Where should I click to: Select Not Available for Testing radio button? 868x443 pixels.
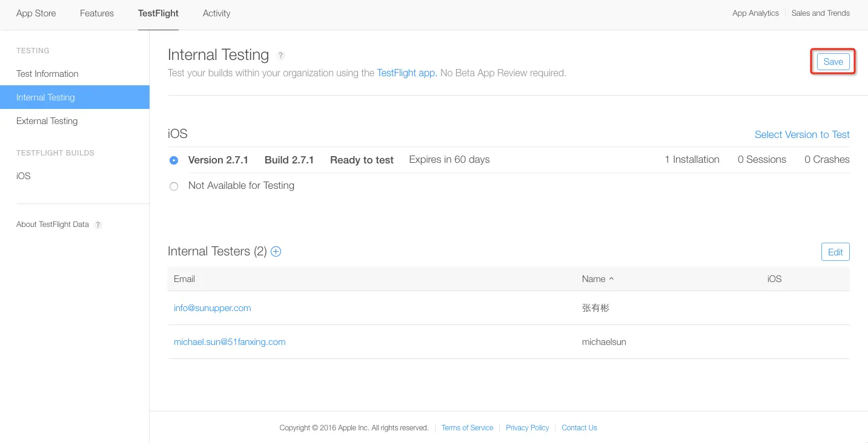pos(174,186)
